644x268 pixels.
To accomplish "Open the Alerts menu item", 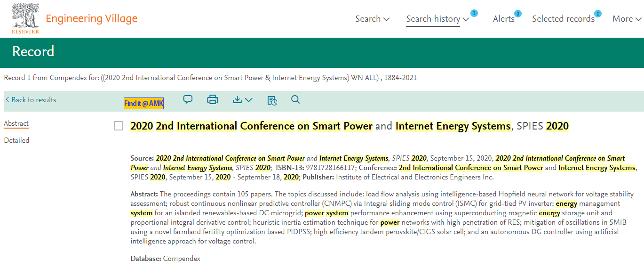I will point(503,19).
